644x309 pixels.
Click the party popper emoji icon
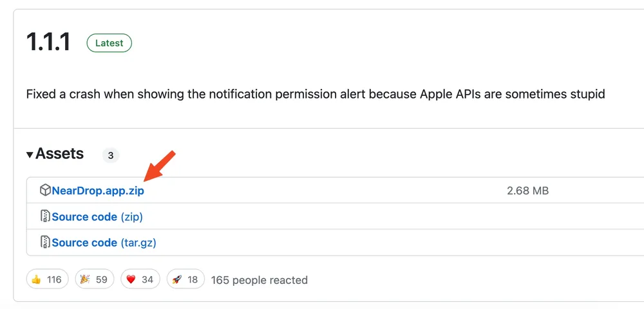click(84, 279)
